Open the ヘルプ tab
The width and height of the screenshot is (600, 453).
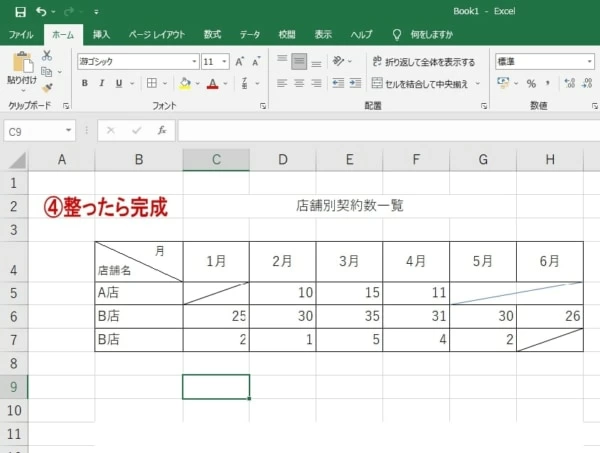point(361,35)
